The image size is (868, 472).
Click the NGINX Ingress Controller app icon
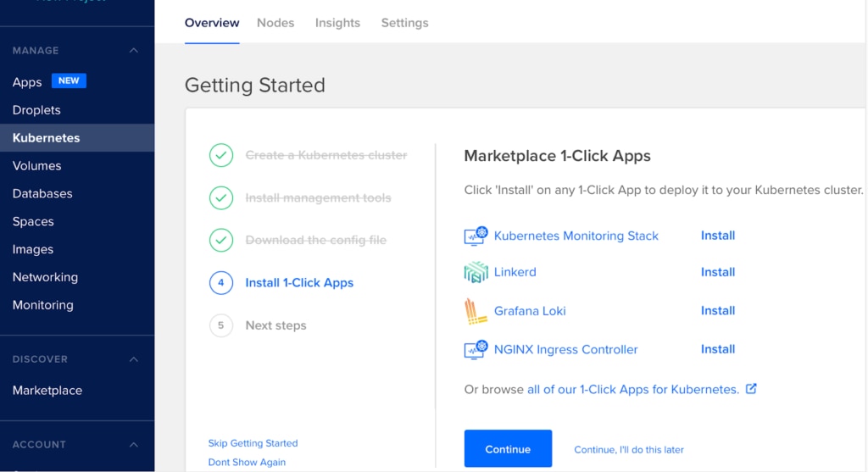476,350
